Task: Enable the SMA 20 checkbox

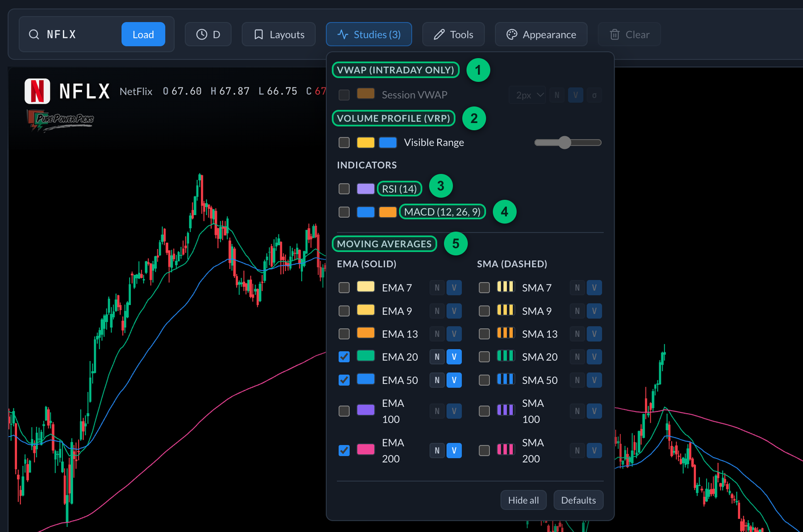Action: click(x=484, y=357)
